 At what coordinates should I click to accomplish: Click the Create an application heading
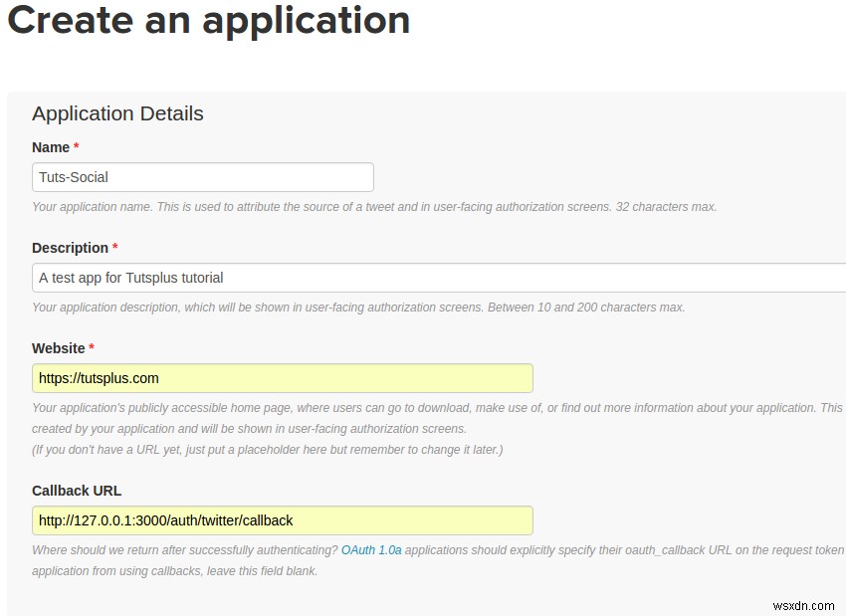click(x=209, y=20)
